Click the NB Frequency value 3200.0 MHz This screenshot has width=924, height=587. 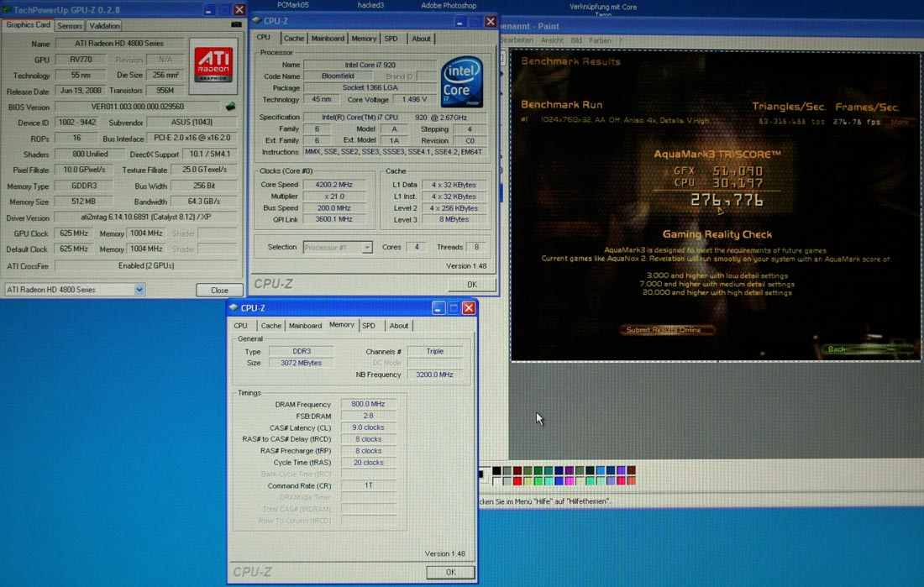click(434, 375)
